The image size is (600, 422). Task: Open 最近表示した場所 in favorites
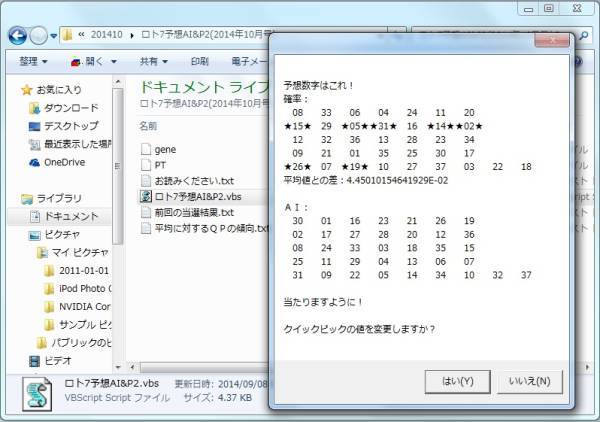(78, 144)
